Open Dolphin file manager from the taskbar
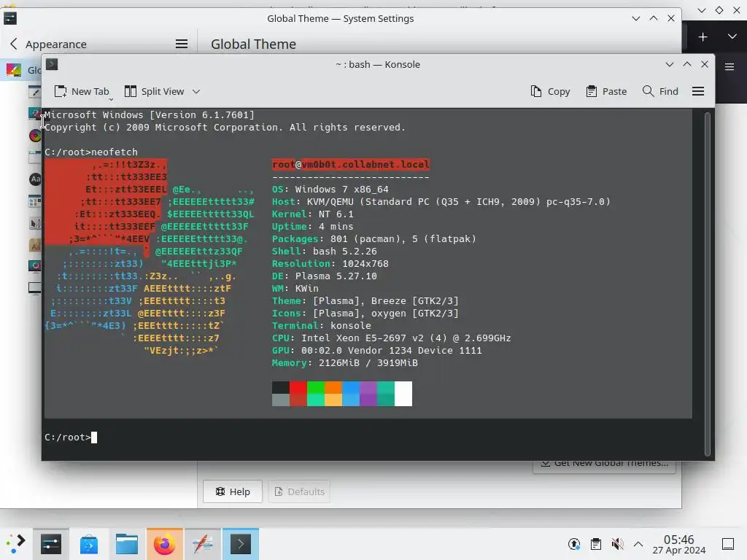Image resolution: width=747 pixels, height=560 pixels. click(x=127, y=544)
